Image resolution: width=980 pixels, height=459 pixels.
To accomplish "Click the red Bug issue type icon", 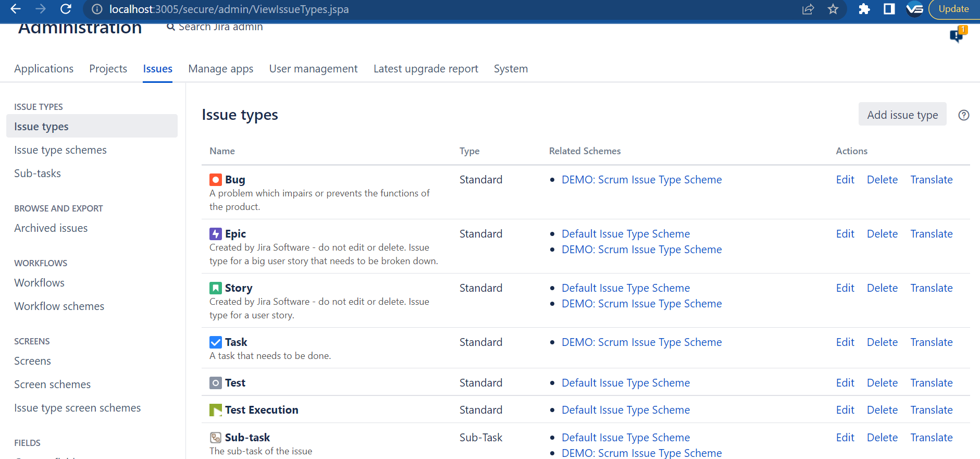I will [x=215, y=180].
